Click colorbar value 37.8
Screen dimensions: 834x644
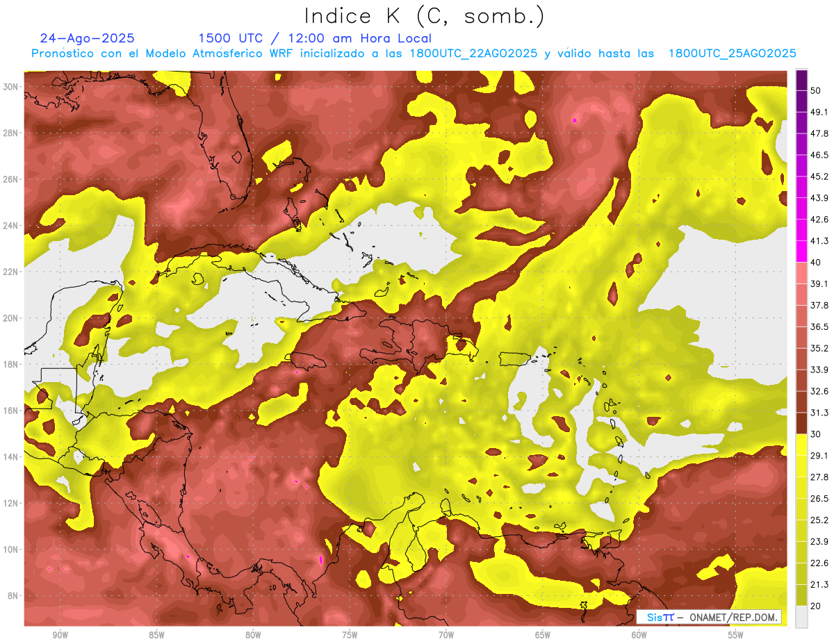click(x=819, y=305)
